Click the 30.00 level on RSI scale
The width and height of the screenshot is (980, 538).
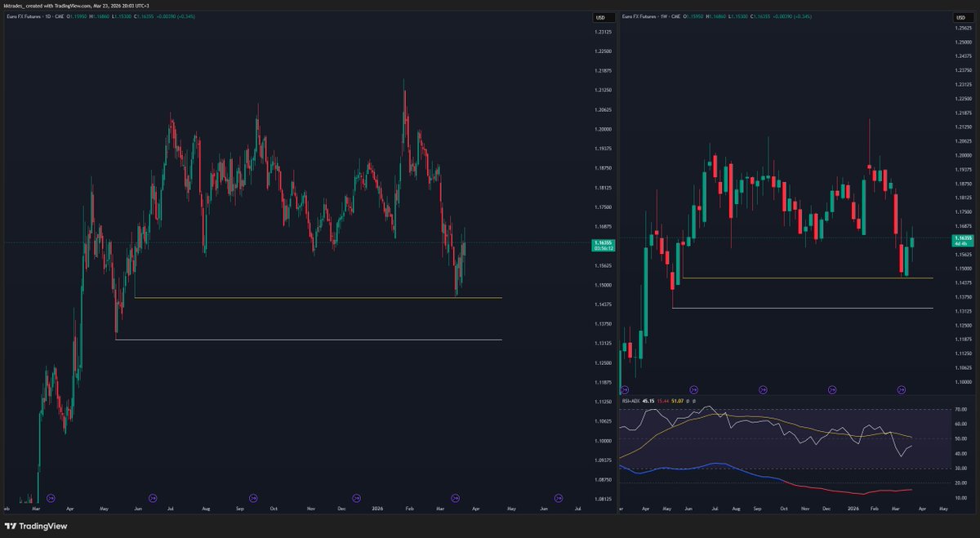pyautogui.click(x=960, y=469)
